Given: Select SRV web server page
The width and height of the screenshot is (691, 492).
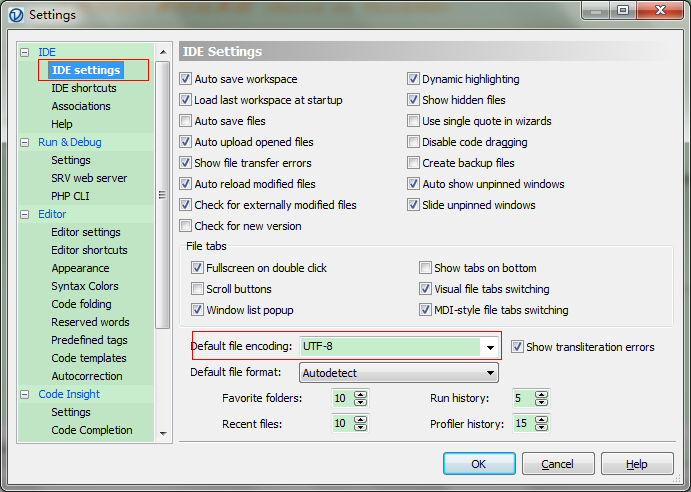Looking at the screenshot, I should [x=89, y=178].
